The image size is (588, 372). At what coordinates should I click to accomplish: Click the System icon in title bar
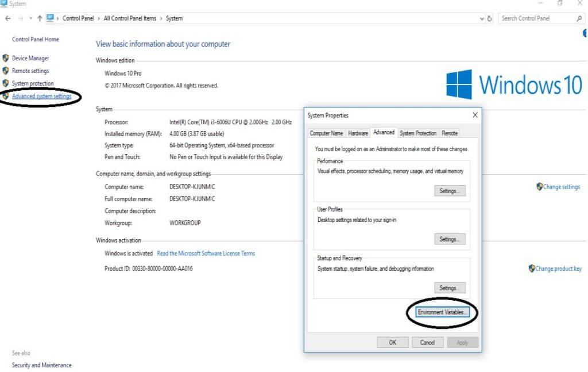4,3
